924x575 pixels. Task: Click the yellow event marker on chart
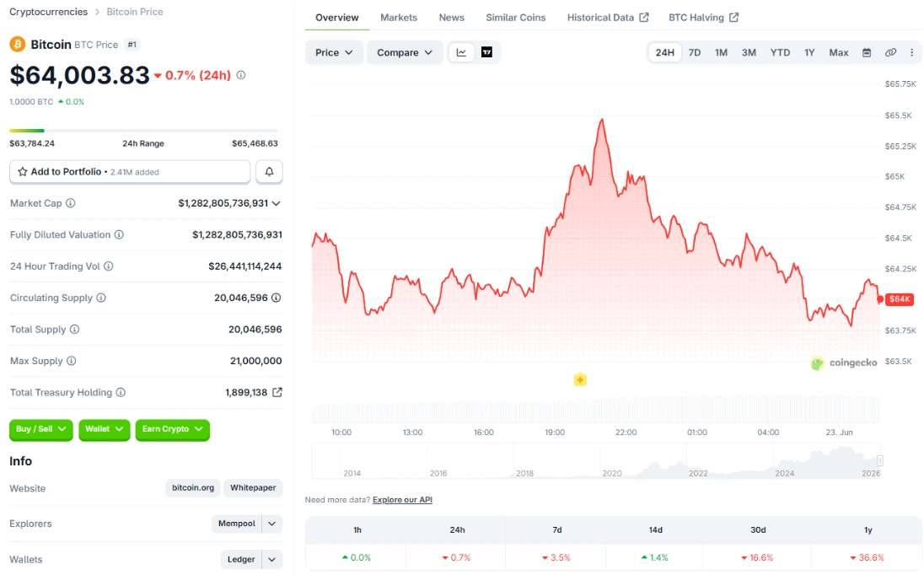click(580, 380)
